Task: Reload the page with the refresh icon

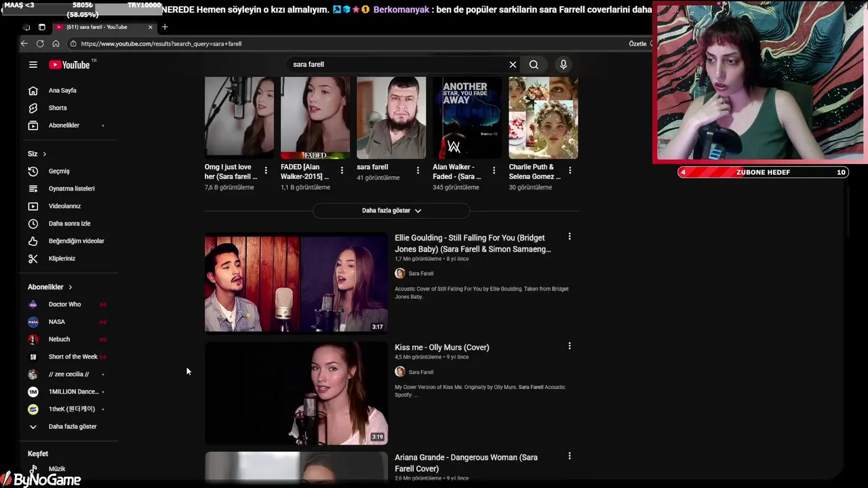Action: point(40,43)
